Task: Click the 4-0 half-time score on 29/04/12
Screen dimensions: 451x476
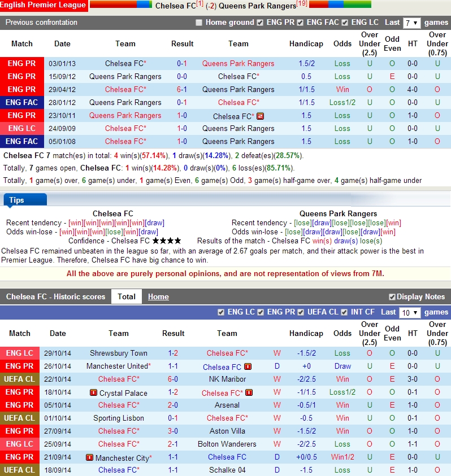Action: point(413,90)
